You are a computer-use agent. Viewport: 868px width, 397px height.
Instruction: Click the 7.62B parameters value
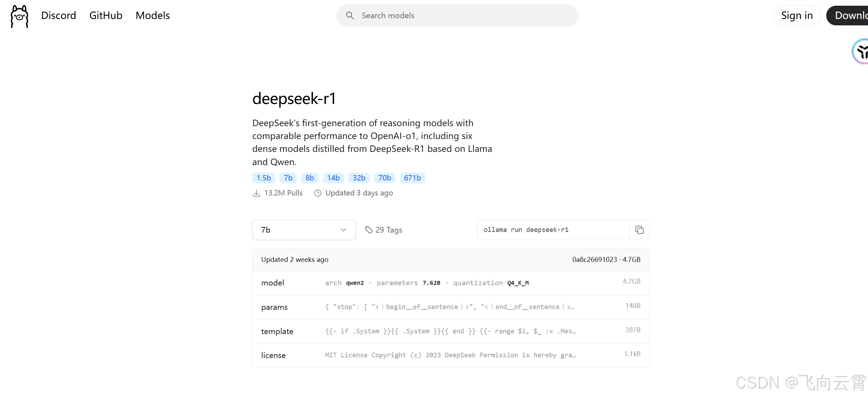click(x=431, y=283)
